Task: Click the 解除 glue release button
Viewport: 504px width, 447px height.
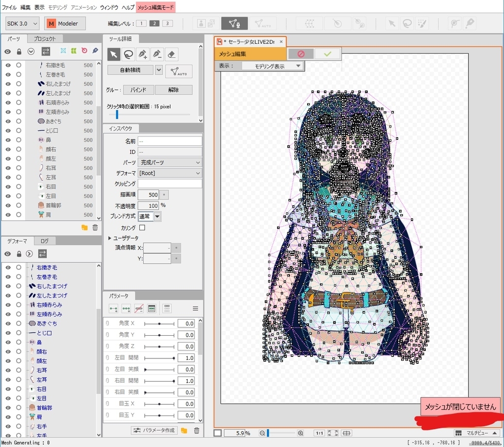Action: pyautogui.click(x=174, y=90)
